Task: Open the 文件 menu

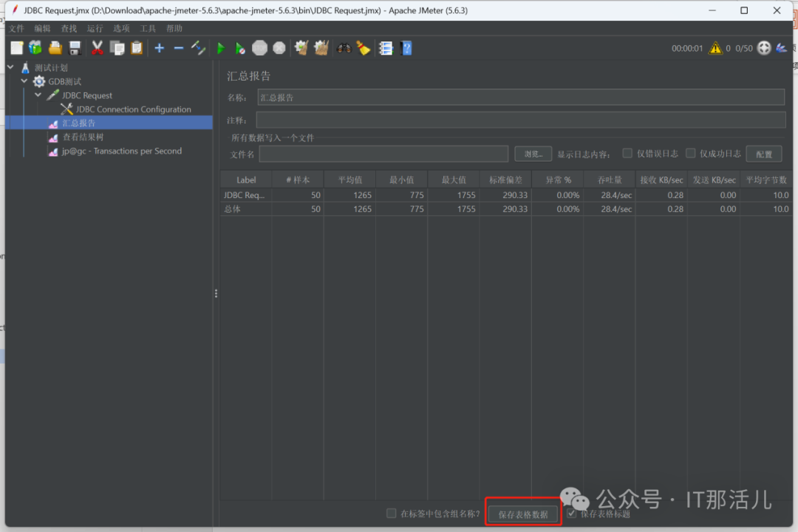Action: tap(17, 29)
